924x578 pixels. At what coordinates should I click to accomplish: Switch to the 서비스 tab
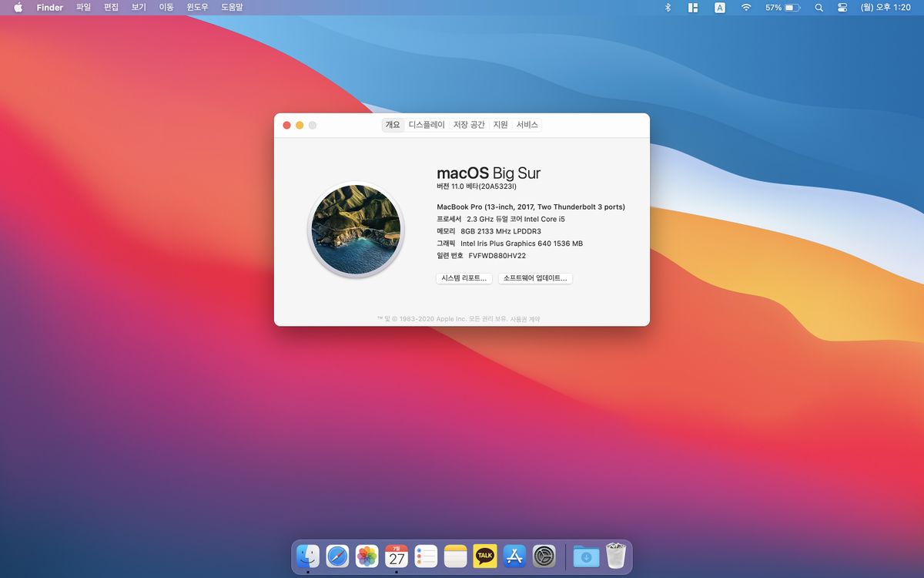coord(527,125)
